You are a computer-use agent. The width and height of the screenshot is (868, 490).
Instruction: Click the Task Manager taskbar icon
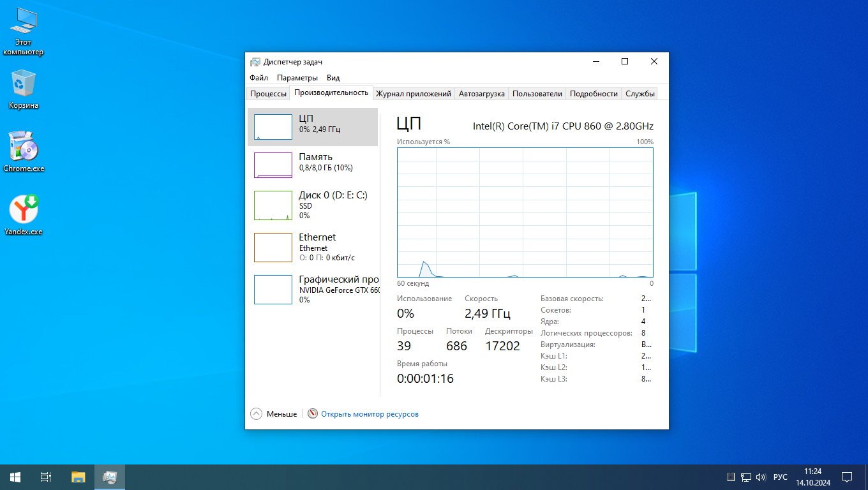(x=110, y=477)
